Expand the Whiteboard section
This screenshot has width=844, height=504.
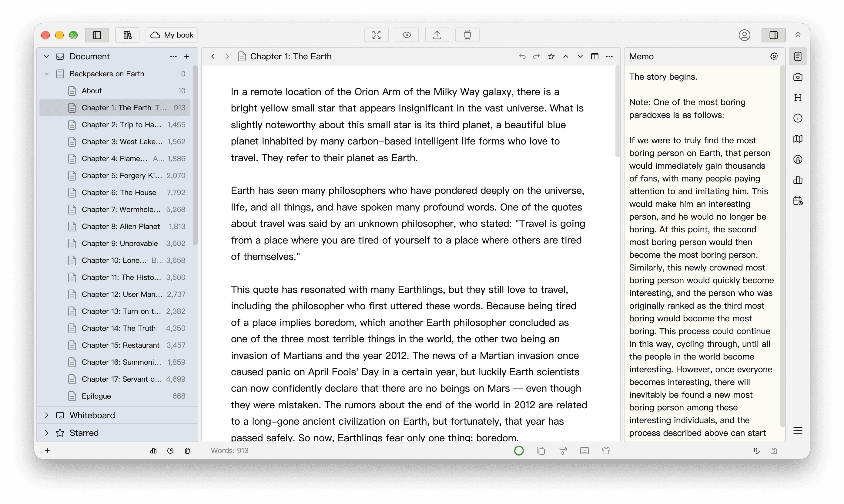pyautogui.click(x=47, y=415)
